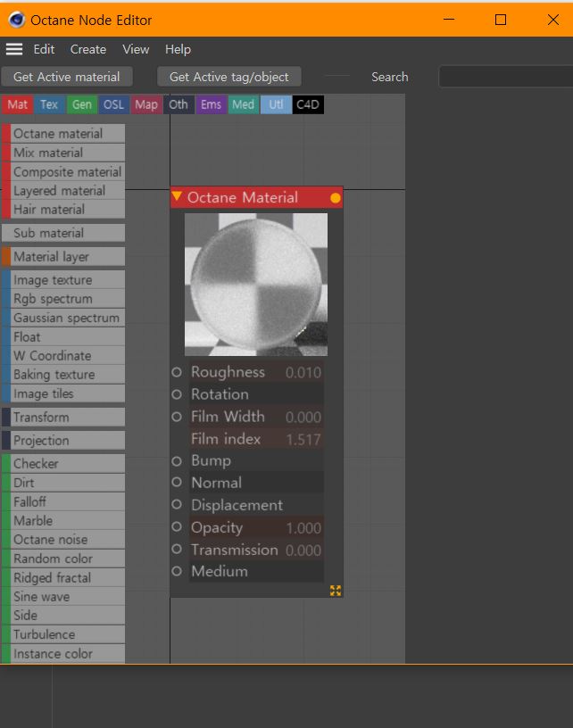Image resolution: width=573 pixels, height=728 pixels.
Task: Click the node resize corner icon
Action: click(336, 590)
